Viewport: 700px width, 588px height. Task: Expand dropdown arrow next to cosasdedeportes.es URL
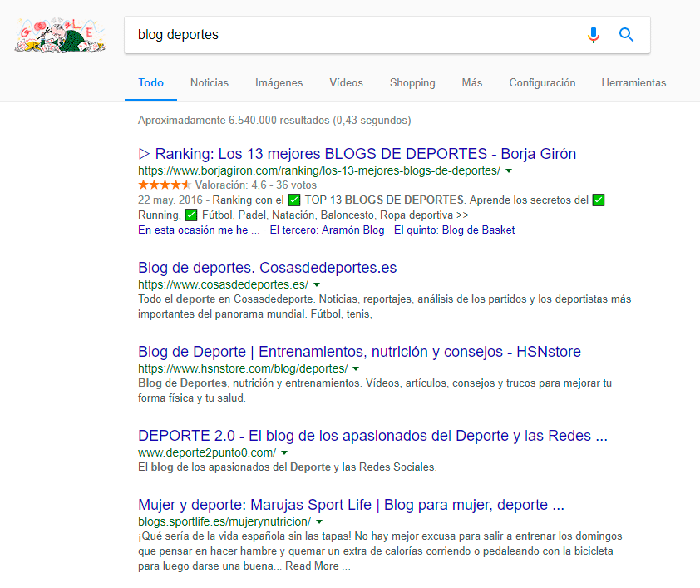tap(317, 284)
